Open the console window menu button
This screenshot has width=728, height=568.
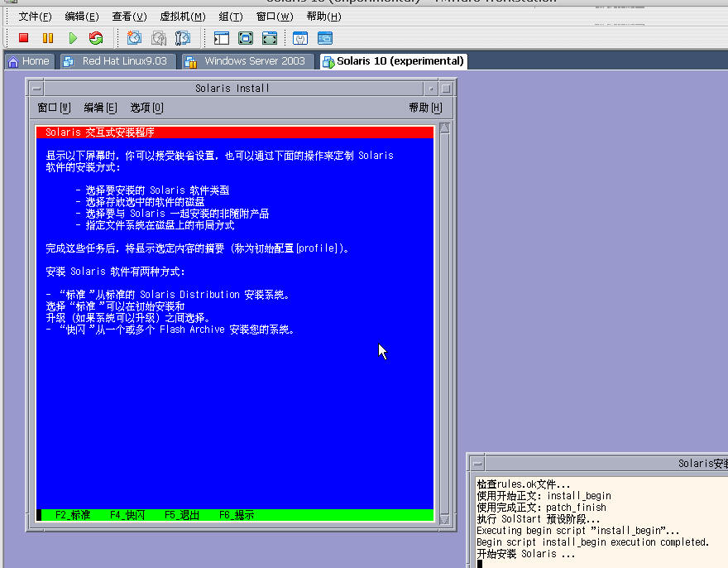tap(477, 464)
